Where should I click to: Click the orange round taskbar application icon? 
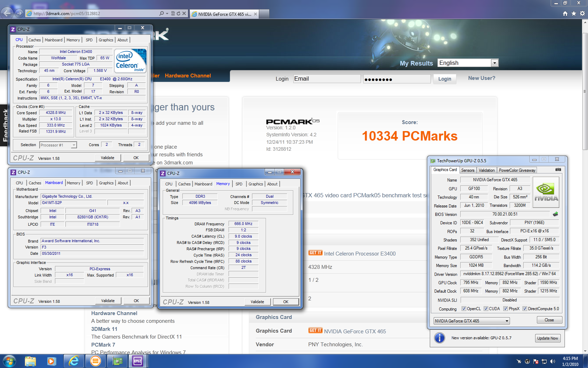coord(95,361)
